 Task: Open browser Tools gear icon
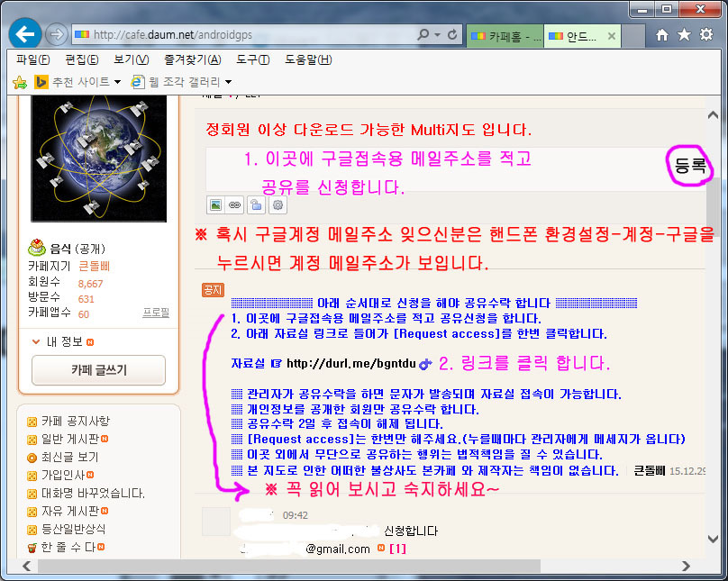pyautogui.click(x=706, y=34)
